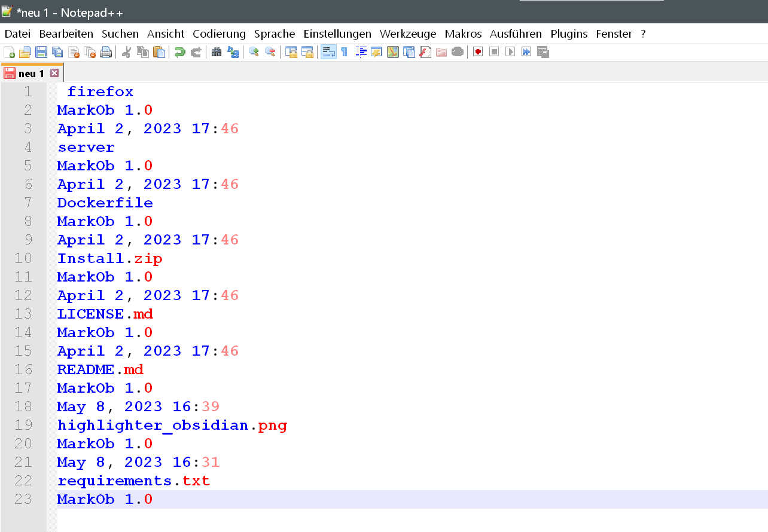This screenshot has height=532, width=768.
Task: Open the Codierung menu
Action: [x=219, y=34]
